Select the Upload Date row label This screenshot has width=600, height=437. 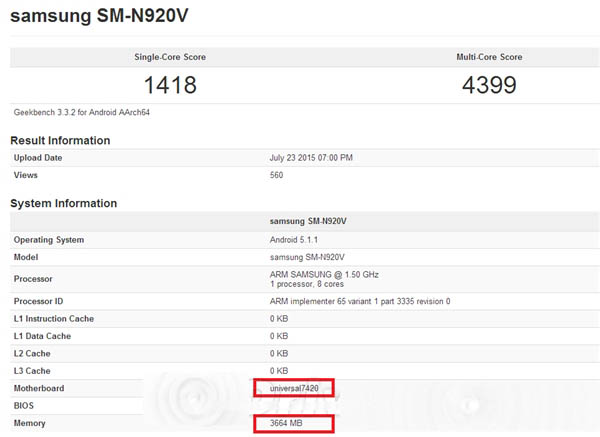(x=38, y=158)
